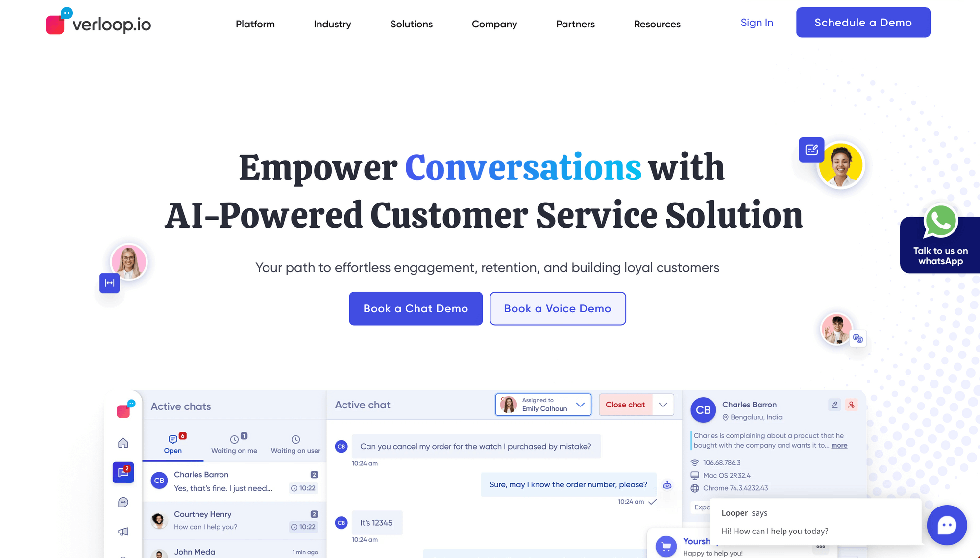The image size is (980, 558).
Task: Click the megaphone/announcement icon in sidebar
Action: click(123, 532)
